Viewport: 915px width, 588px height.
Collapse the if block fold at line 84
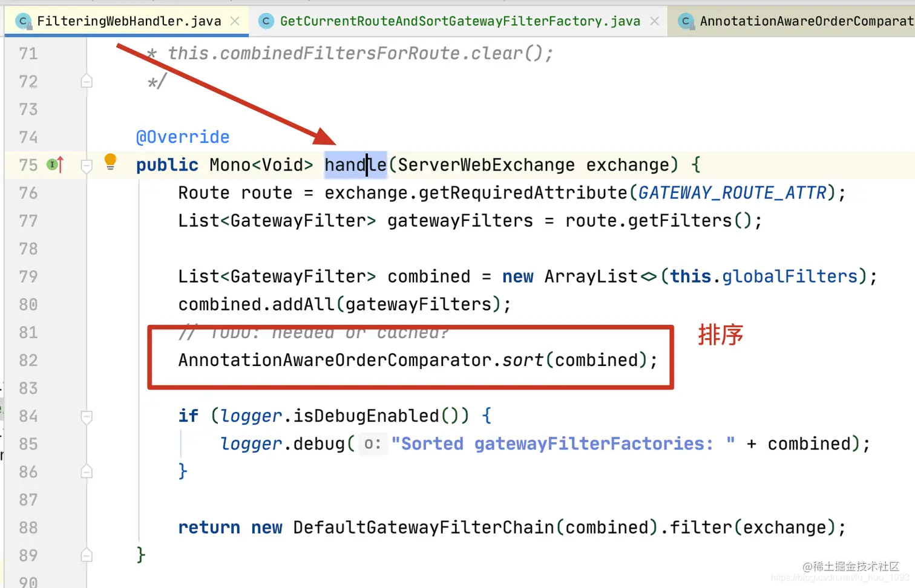pos(87,416)
